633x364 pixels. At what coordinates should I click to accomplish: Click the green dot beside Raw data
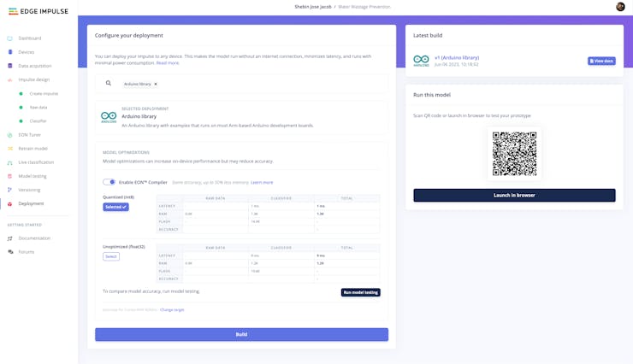[x=21, y=107]
